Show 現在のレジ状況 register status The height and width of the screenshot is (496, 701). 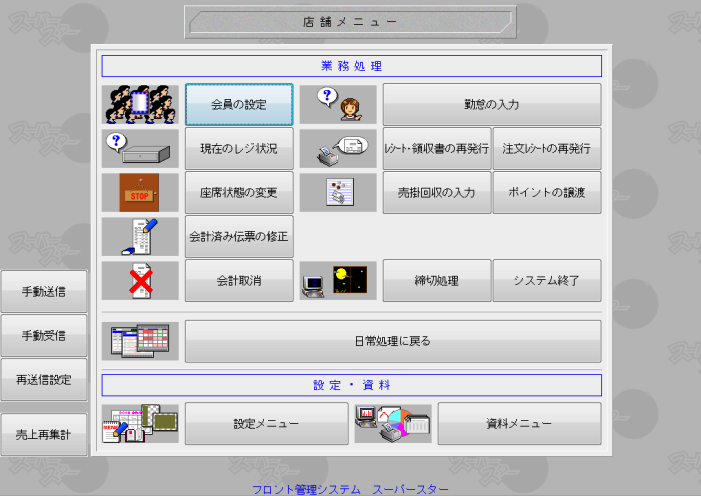[x=239, y=148]
